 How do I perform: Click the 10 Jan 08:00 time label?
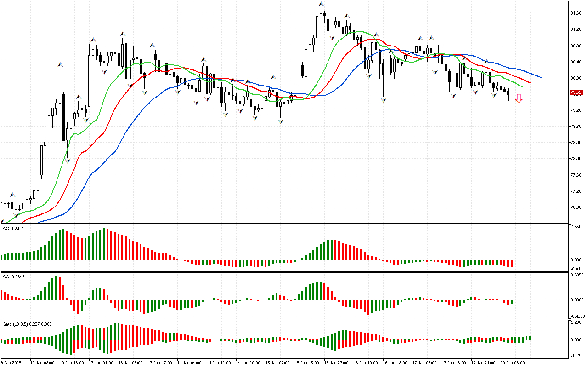pyautogui.click(x=43, y=362)
